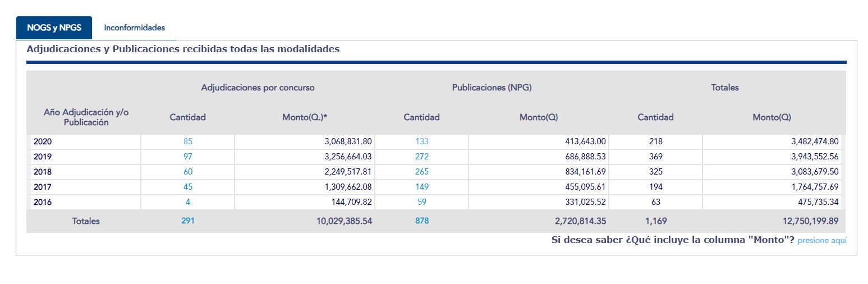Open the 4 adjudicaciones link for 2016
Viewport: 868px width, 284px height.
(187, 202)
